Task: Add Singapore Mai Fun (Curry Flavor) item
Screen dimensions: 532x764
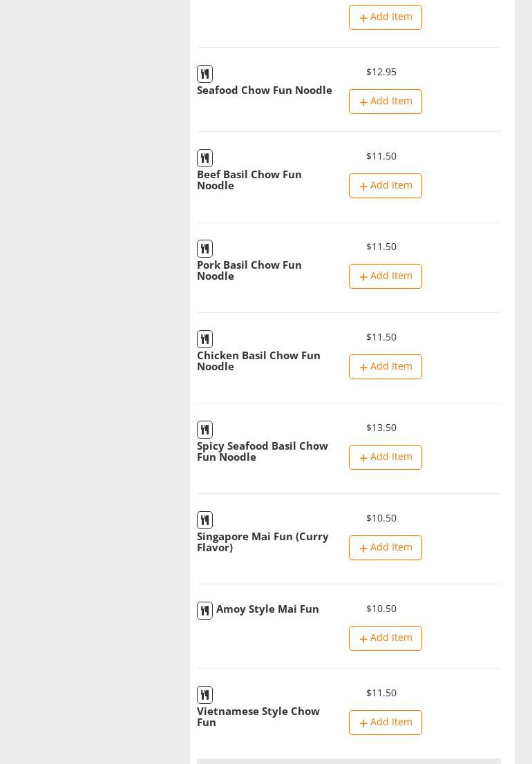Action: click(385, 548)
